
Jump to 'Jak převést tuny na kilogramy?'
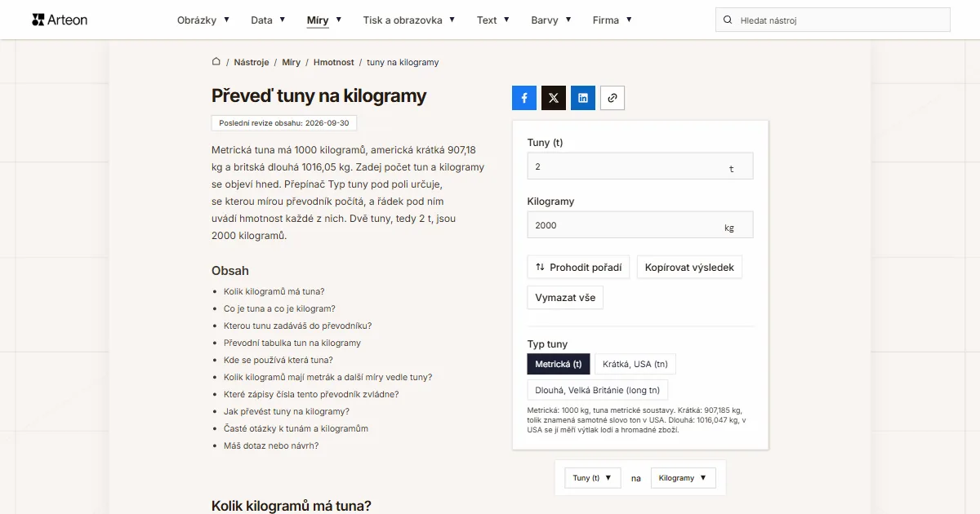(x=287, y=411)
